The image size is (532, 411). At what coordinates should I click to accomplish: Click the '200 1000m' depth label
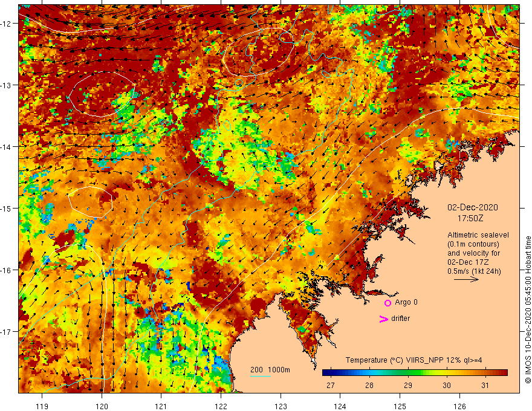pyautogui.click(x=270, y=370)
